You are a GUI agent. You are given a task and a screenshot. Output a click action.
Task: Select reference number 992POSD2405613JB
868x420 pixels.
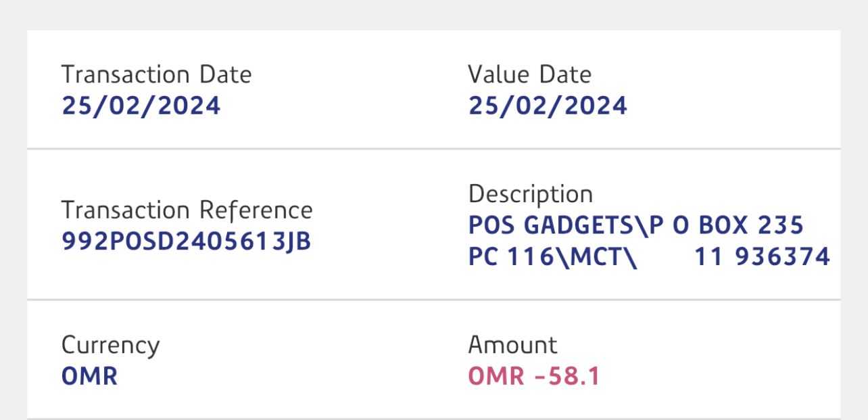tap(186, 242)
